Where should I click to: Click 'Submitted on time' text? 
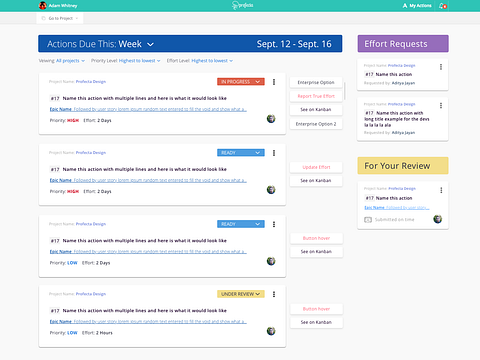[394, 220]
